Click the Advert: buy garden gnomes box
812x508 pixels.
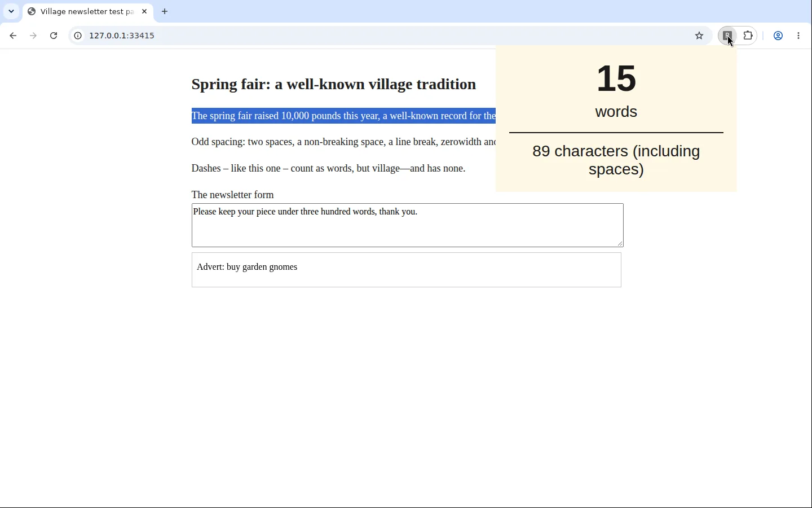point(407,270)
